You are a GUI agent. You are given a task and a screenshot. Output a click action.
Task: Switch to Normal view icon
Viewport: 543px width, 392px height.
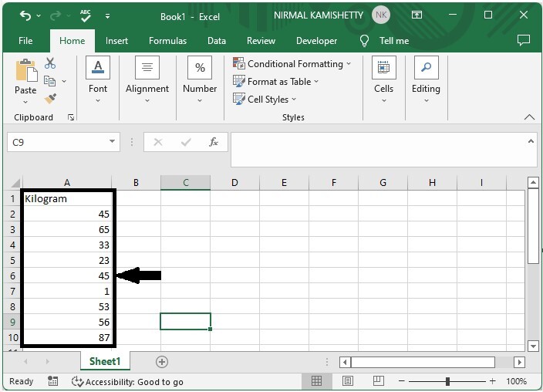[x=316, y=381]
